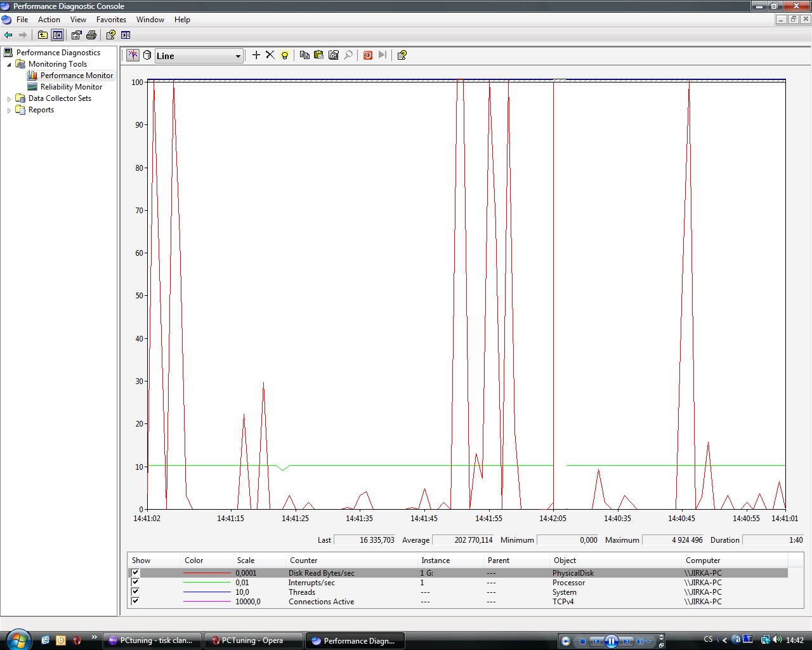Click the Windows Start orb
Image resolution: width=812 pixels, height=650 pixels.
coord(17,640)
